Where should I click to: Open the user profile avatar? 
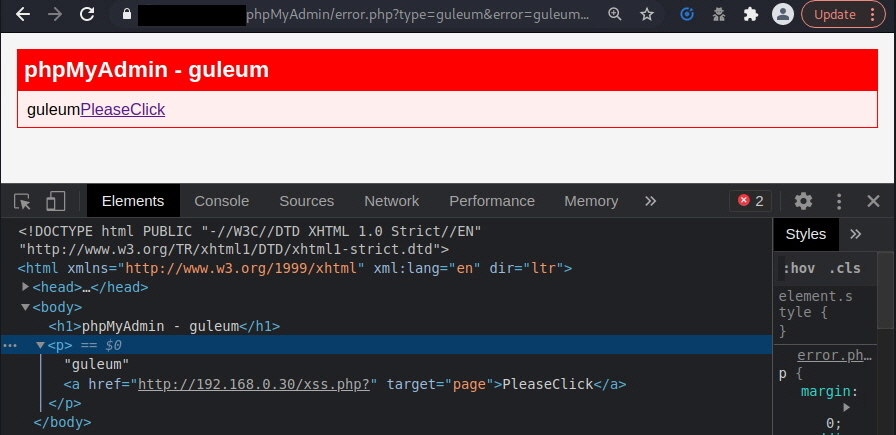783,14
